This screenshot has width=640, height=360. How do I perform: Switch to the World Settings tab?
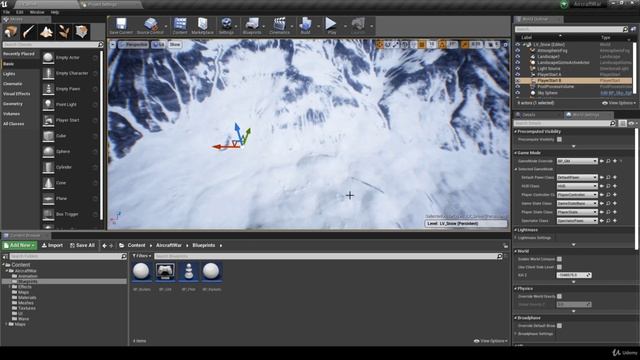587,115
